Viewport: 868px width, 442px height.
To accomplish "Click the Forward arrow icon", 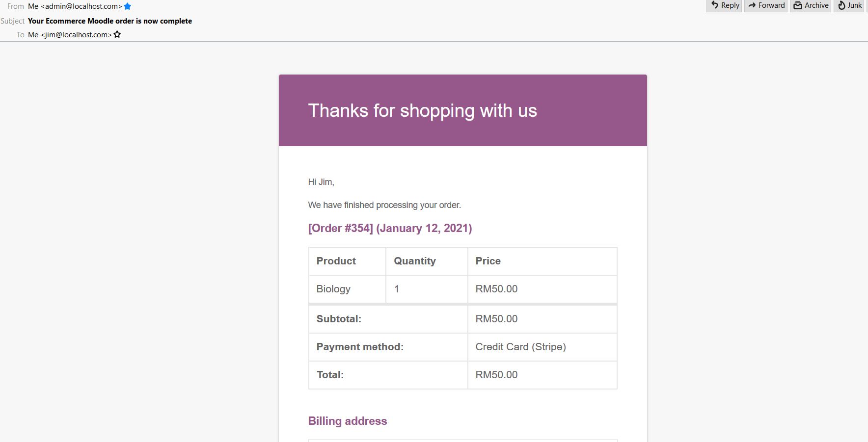I will pyautogui.click(x=752, y=5).
